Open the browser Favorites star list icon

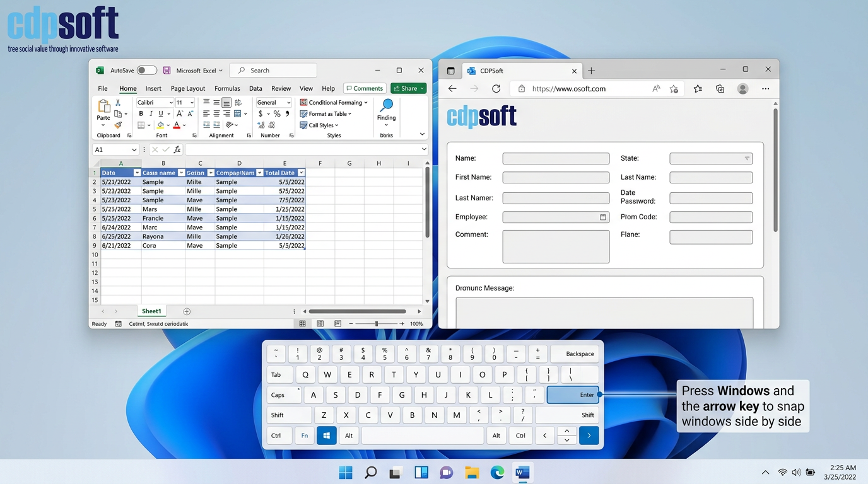698,89
